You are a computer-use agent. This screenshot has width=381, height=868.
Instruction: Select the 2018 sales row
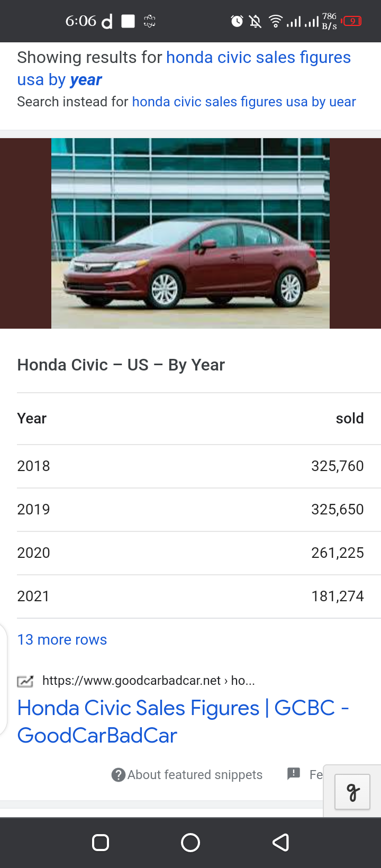190,466
